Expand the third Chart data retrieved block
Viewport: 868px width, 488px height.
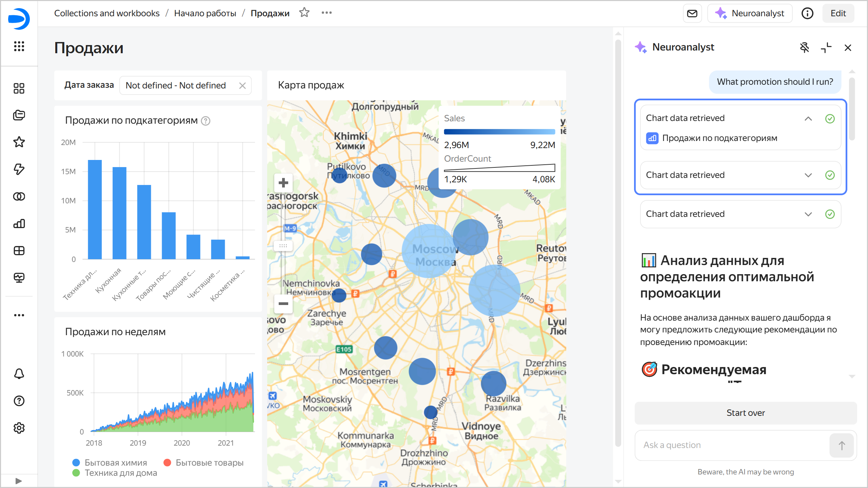click(x=808, y=214)
